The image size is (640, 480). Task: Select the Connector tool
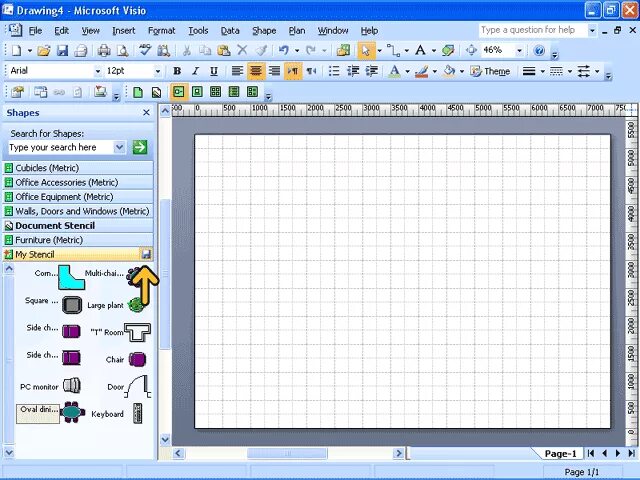(393, 51)
